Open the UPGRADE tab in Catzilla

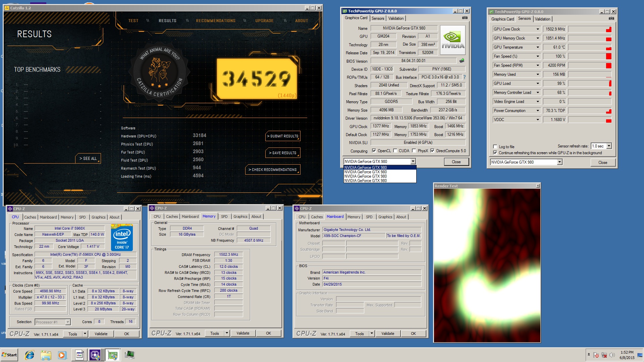pyautogui.click(x=264, y=21)
